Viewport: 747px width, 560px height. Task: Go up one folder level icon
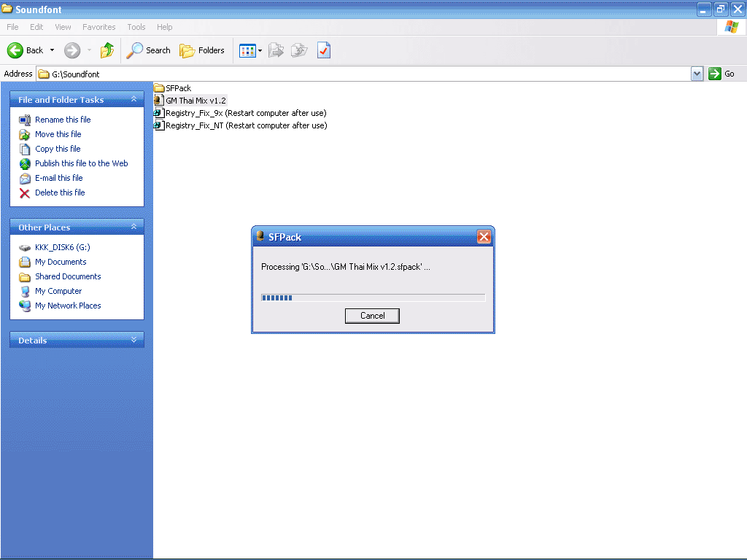[107, 50]
